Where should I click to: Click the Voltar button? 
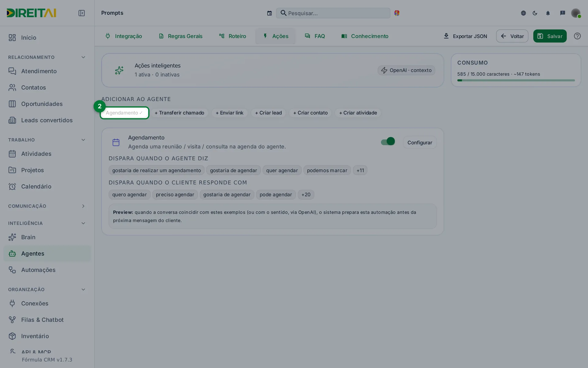tap(512, 36)
